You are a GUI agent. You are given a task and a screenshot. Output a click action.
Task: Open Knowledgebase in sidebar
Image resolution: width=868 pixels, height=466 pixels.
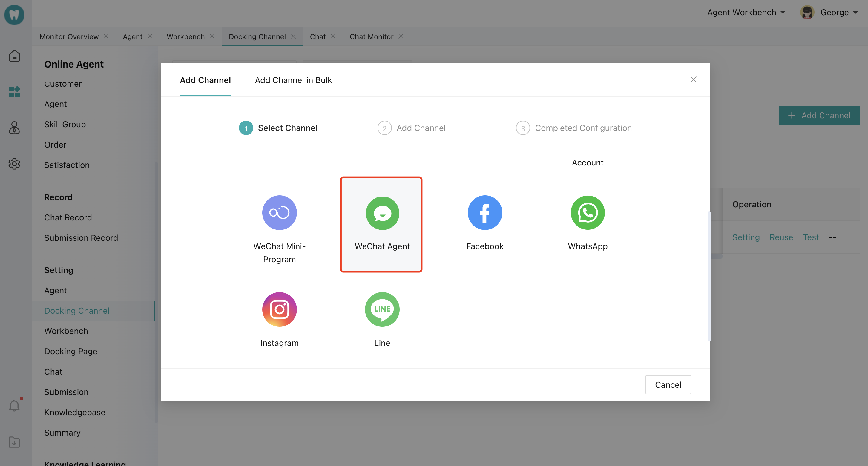(74, 412)
